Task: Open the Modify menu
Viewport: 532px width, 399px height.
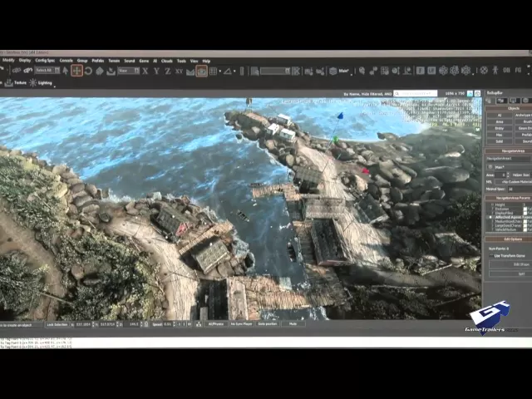Action: click(x=8, y=61)
